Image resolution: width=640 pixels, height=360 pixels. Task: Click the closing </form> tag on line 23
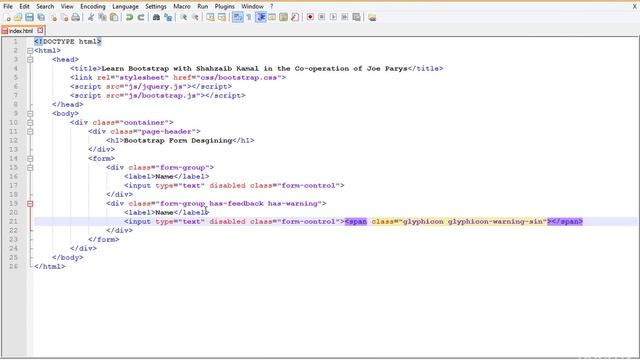coord(104,239)
